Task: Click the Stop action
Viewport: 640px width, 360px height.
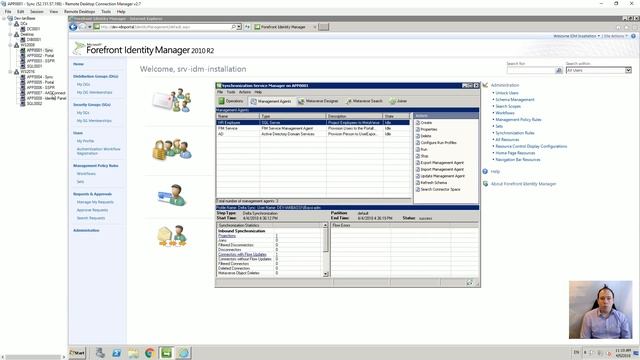Action: point(422,156)
